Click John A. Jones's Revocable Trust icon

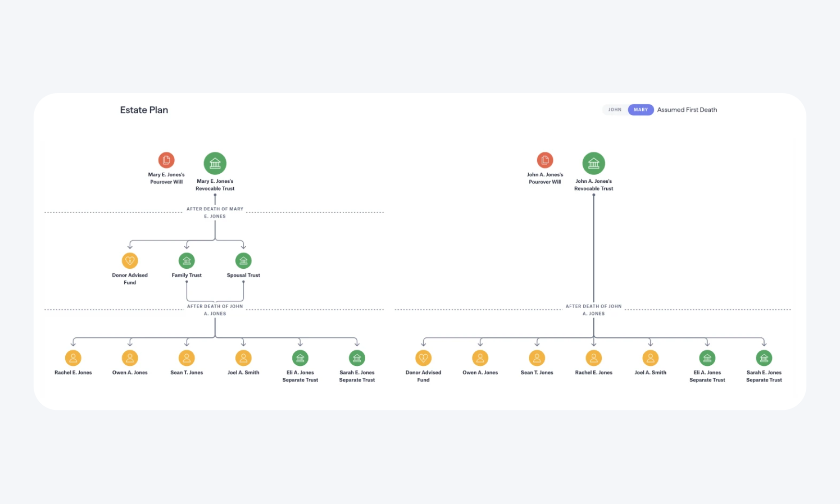(x=594, y=163)
